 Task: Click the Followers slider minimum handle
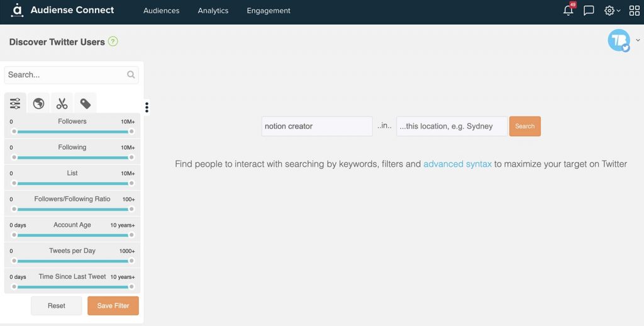pyautogui.click(x=14, y=132)
